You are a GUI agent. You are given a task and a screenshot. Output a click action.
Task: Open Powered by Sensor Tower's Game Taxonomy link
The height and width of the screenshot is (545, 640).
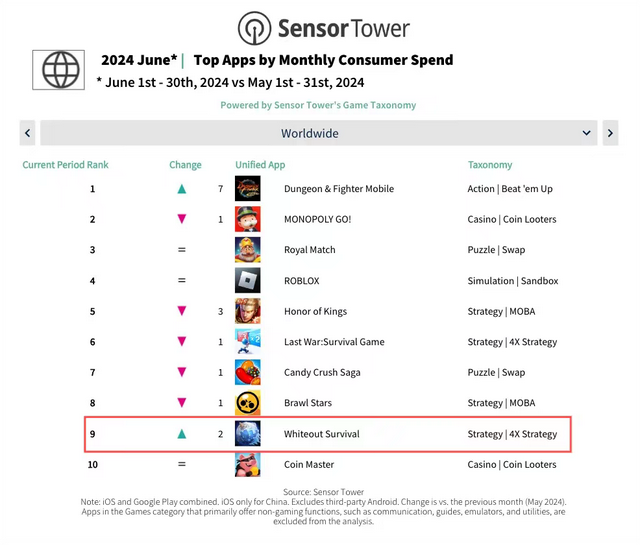[318, 105]
